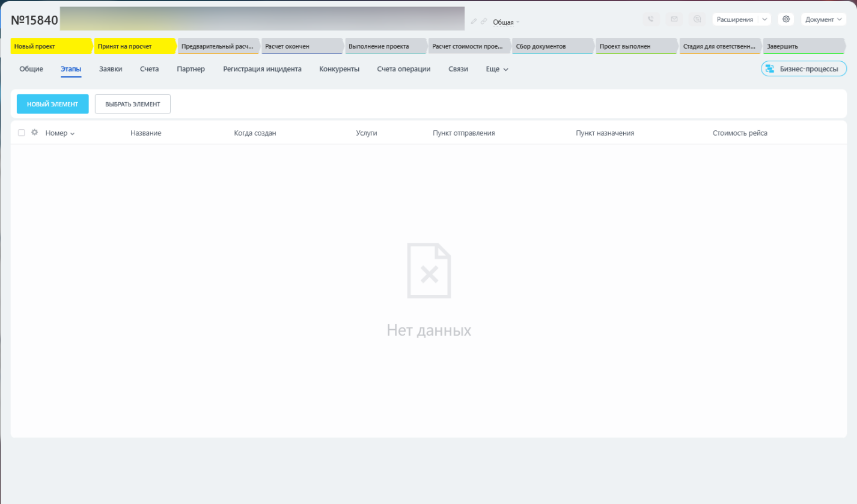
Task: Open the Партнер tab
Action: point(191,69)
